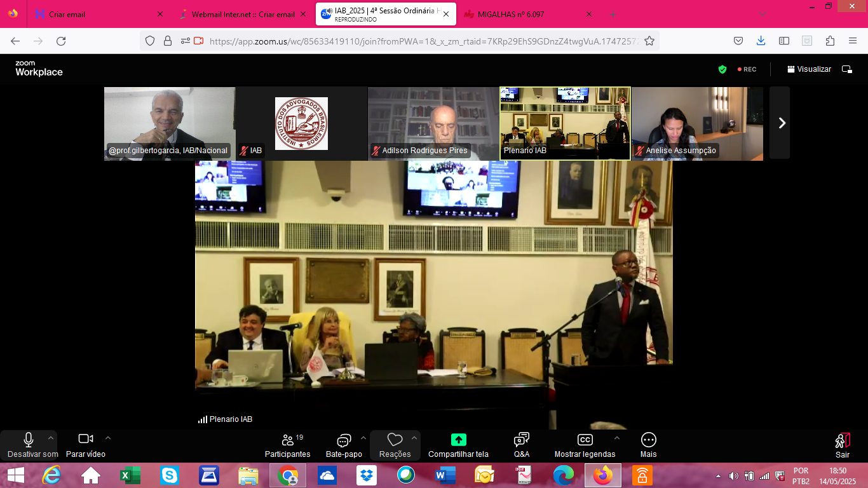Screen dimensions: 868x488
Task: Click the green encryption shield icon
Action: [x=722, y=69]
